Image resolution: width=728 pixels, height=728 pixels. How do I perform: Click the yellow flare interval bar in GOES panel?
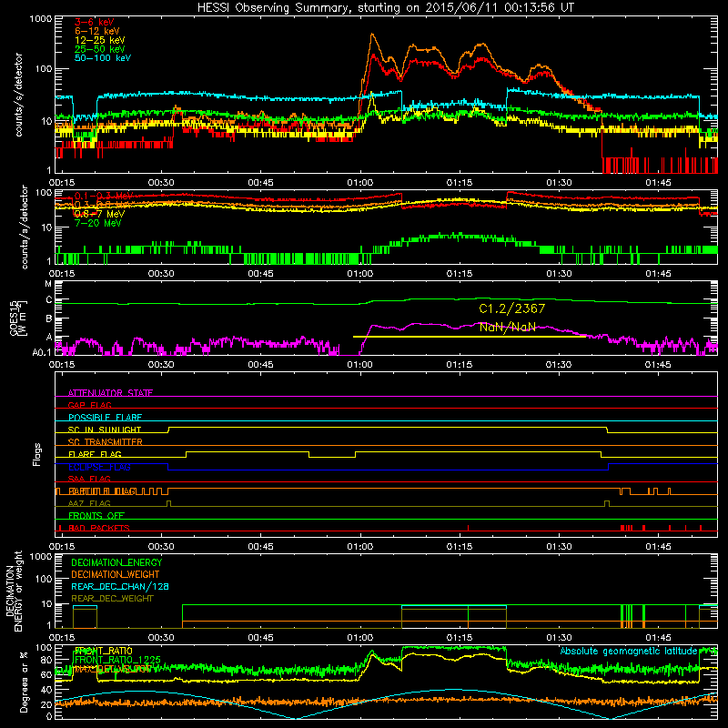pyautogui.click(x=470, y=336)
